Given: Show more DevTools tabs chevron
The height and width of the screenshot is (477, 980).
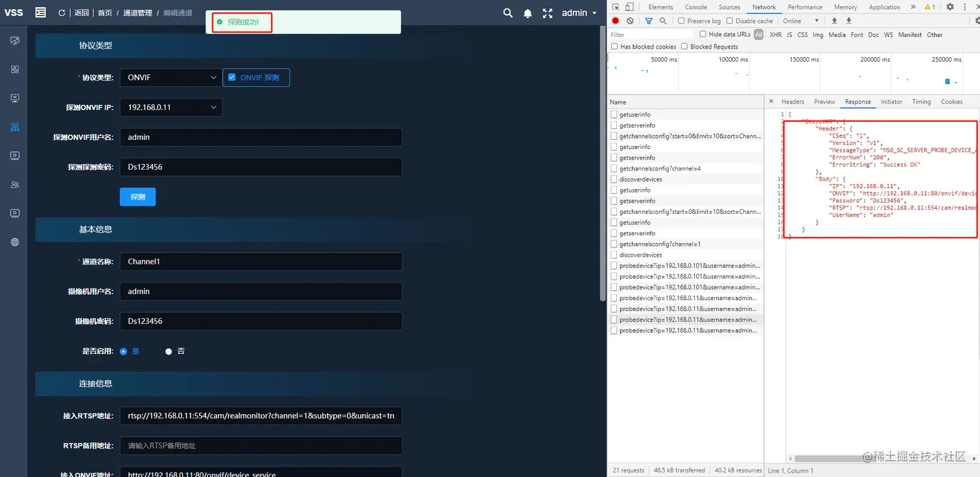Looking at the screenshot, I should 913,7.
